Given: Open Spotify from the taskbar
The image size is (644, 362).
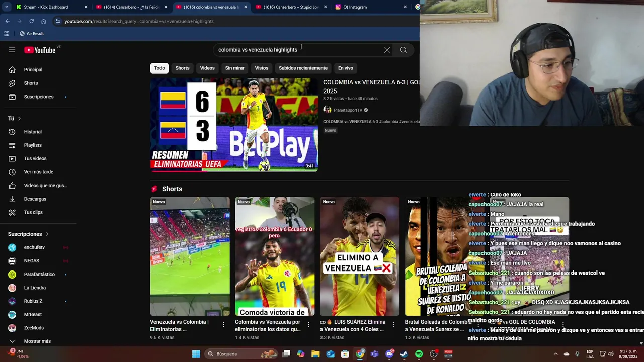Looking at the screenshot, I should click(419, 354).
